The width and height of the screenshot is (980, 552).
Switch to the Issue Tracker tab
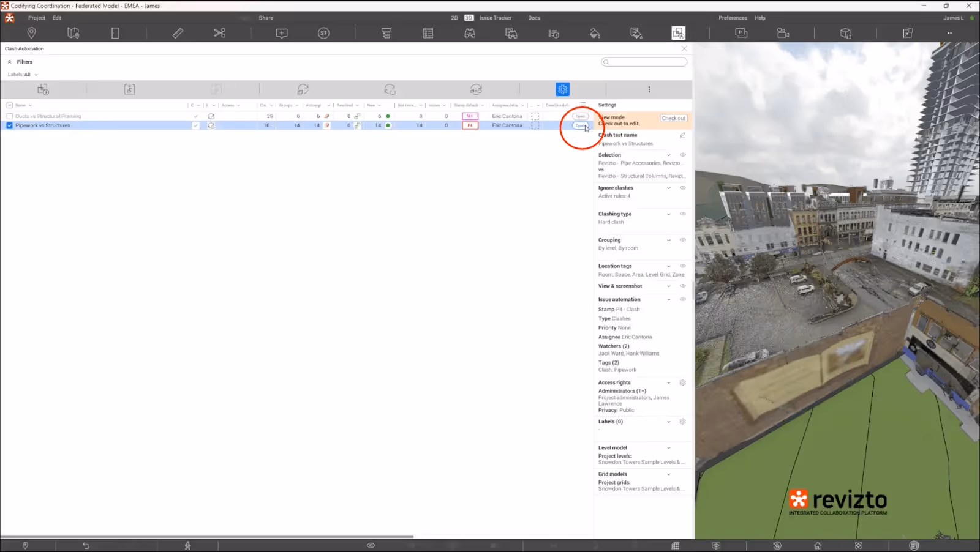495,18
